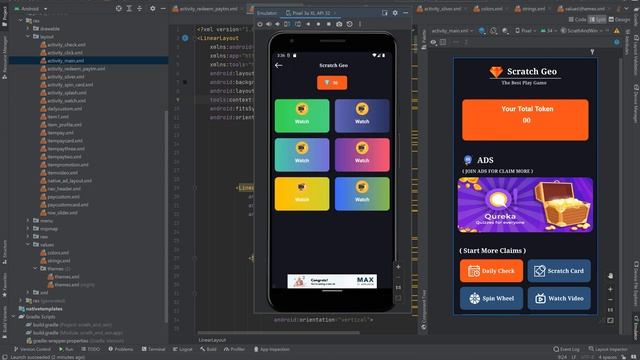Image resolution: width=640 pixels, height=360 pixels.
Task: Zoom in the layout preview with plus
Action: [611, 289]
